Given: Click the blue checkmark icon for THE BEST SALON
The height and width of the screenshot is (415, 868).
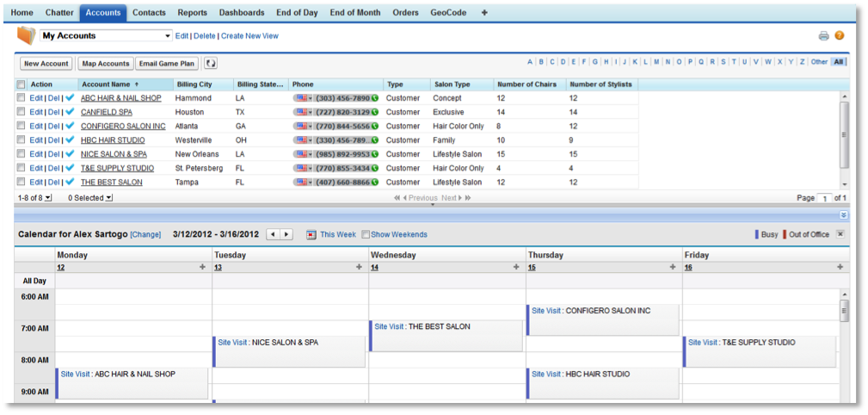Looking at the screenshot, I should click(70, 183).
